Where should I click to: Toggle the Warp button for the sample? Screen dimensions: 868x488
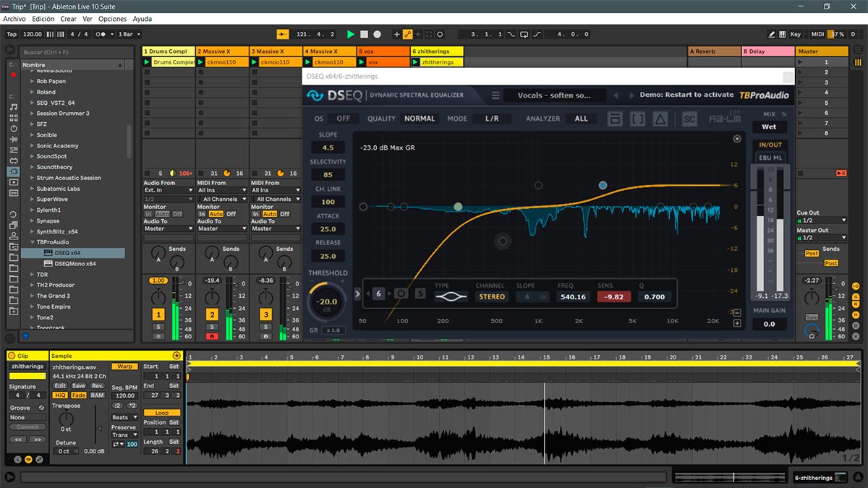point(124,367)
